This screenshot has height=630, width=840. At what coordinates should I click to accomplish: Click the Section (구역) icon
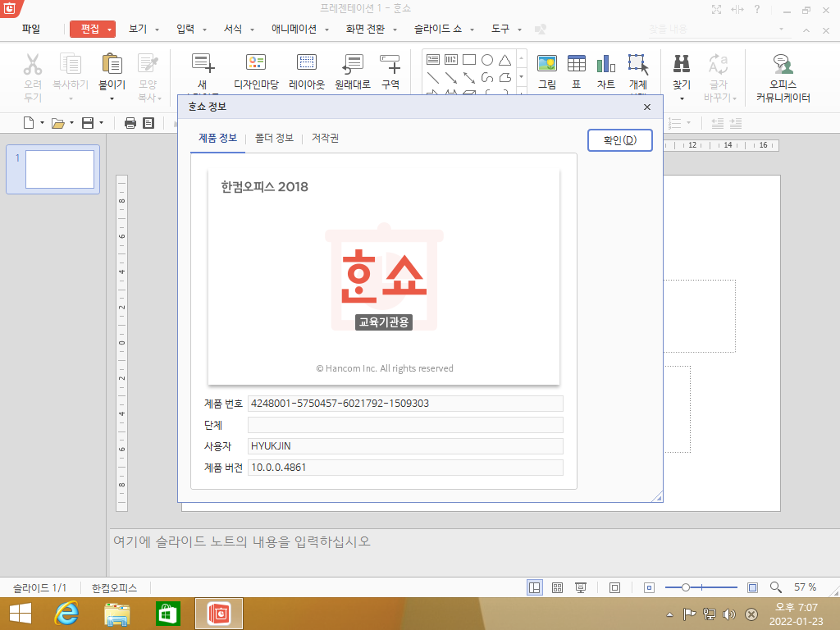[390, 64]
